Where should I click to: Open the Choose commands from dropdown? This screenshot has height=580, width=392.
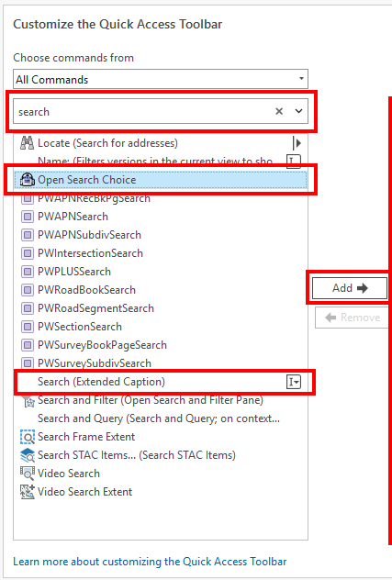[x=301, y=79]
